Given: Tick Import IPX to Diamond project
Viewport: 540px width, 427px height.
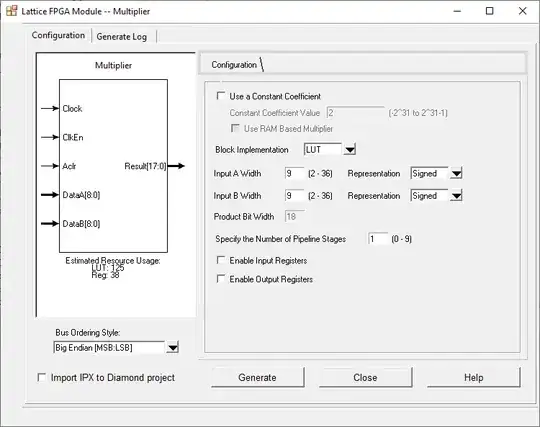Looking at the screenshot, I should (x=41, y=377).
